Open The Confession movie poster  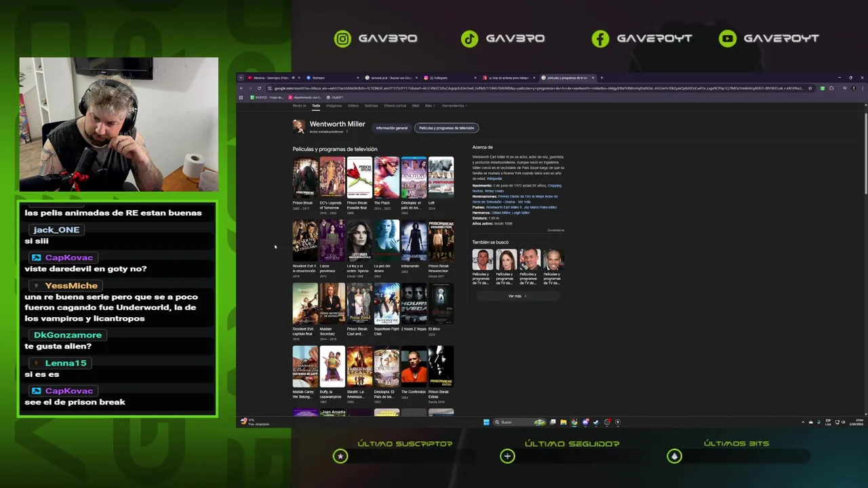tap(414, 366)
